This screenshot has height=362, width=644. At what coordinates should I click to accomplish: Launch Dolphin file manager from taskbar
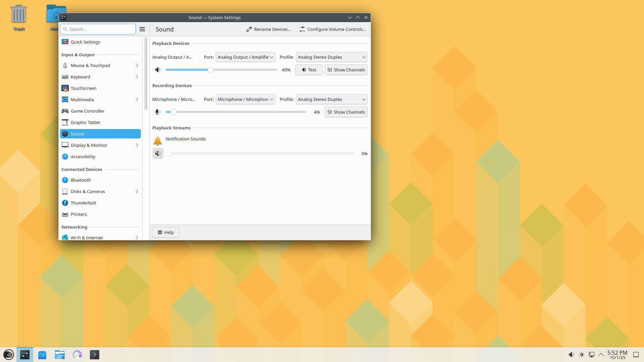coord(60,355)
